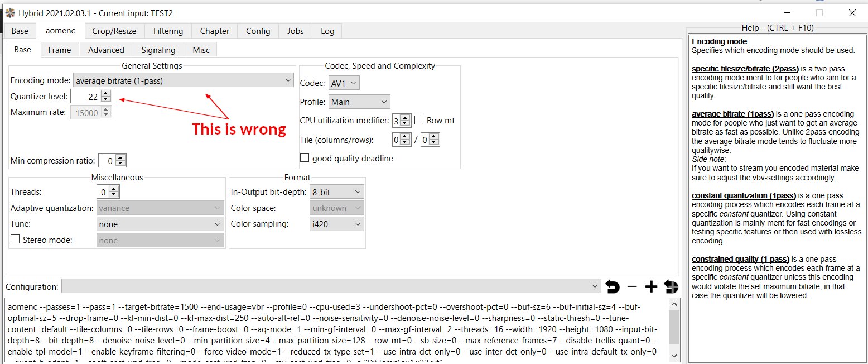868x364 pixels.
Task: Click the plus icon to add configuration
Action: point(651,287)
